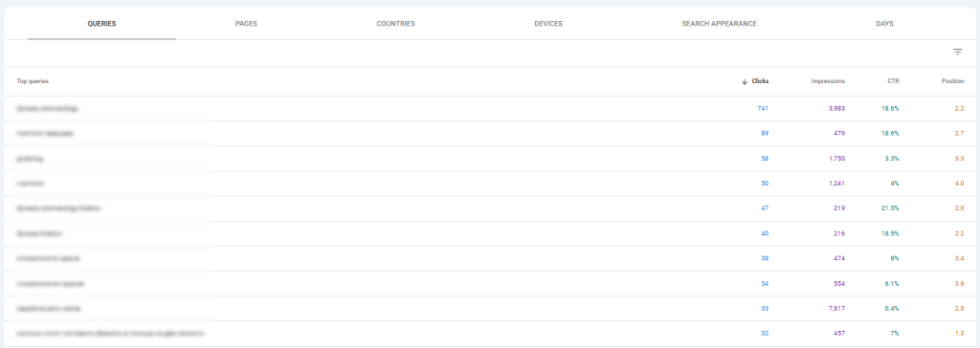Screen dimensions: 980x348
Task: Select the 47 clicks cell
Action: (x=765, y=208)
